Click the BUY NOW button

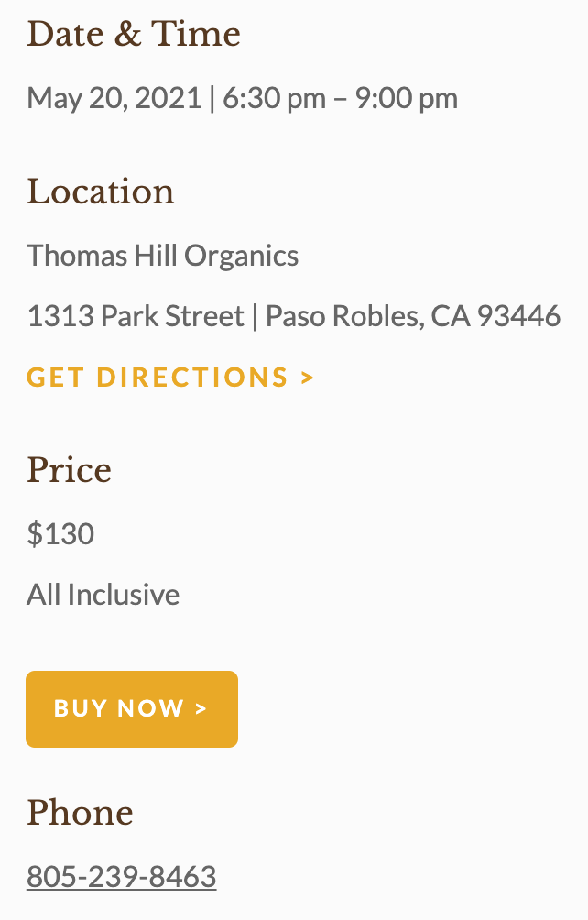[132, 708]
